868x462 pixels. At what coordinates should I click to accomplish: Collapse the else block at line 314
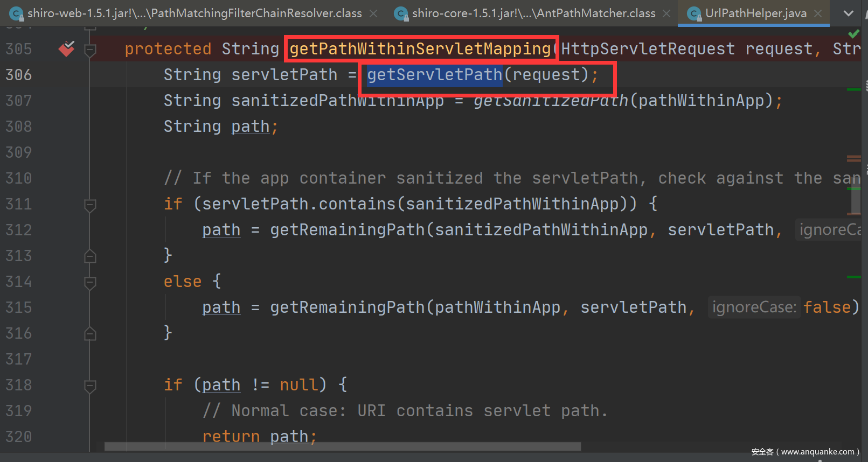(x=90, y=282)
